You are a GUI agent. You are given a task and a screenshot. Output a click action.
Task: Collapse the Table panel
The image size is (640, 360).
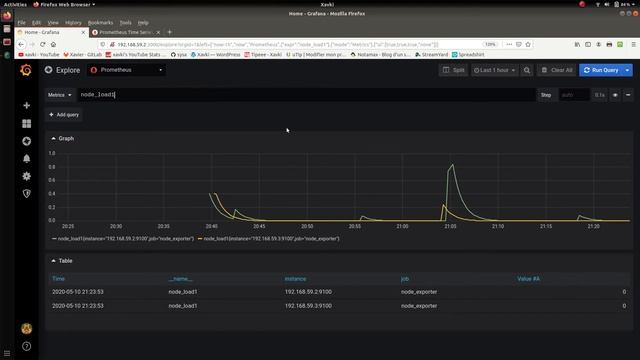(x=62, y=261)
